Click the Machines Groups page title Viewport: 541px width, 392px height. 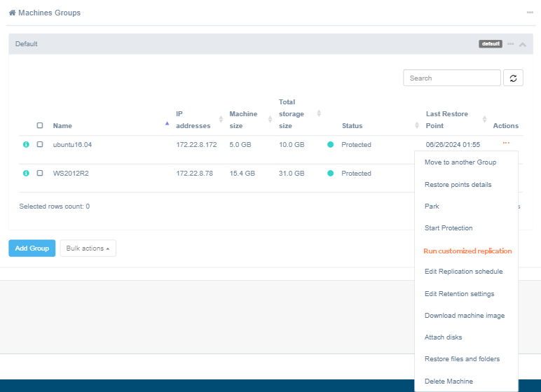tap(49, 13)
